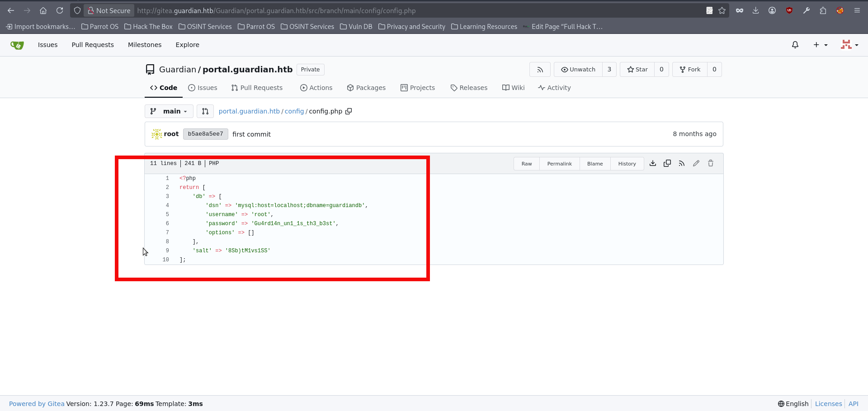Click the Raw button
The height and width of the screenshot is (411, 868).
tap(527, 164)
